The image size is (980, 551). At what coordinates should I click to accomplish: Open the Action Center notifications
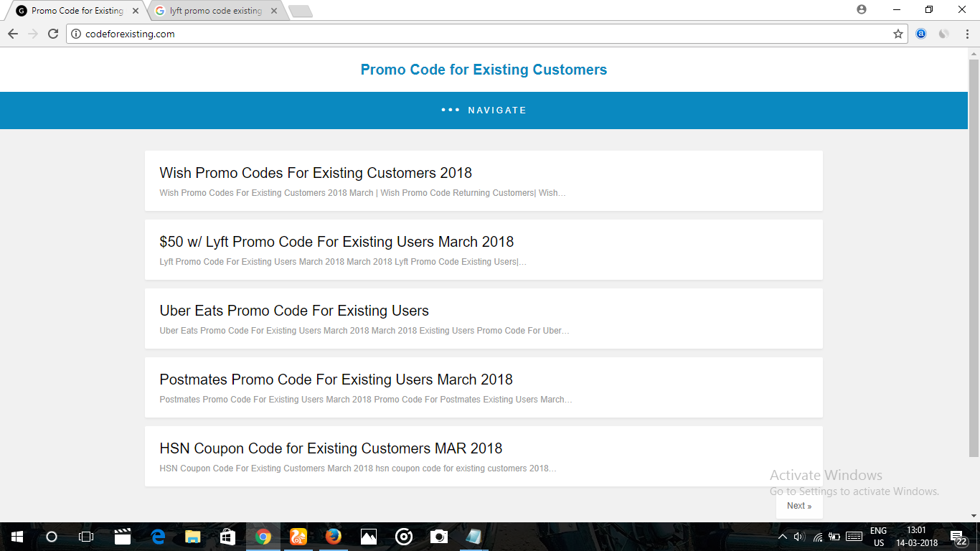959,537
